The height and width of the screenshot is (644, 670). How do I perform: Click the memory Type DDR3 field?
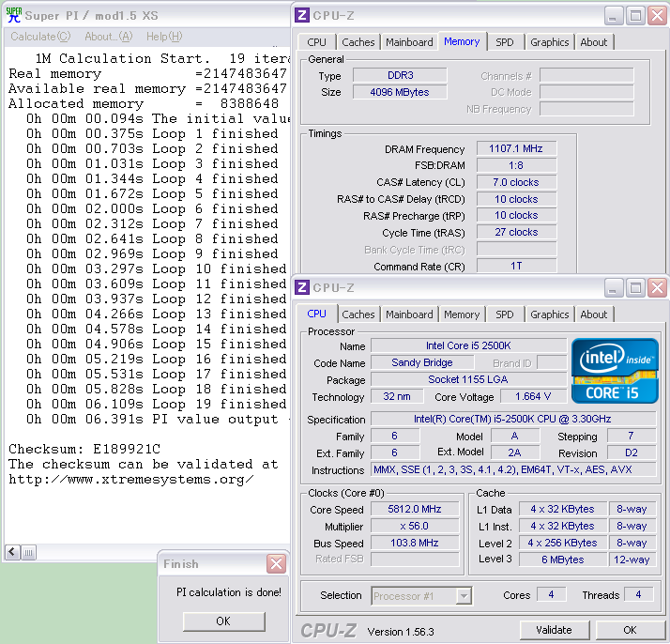(400, 75)
